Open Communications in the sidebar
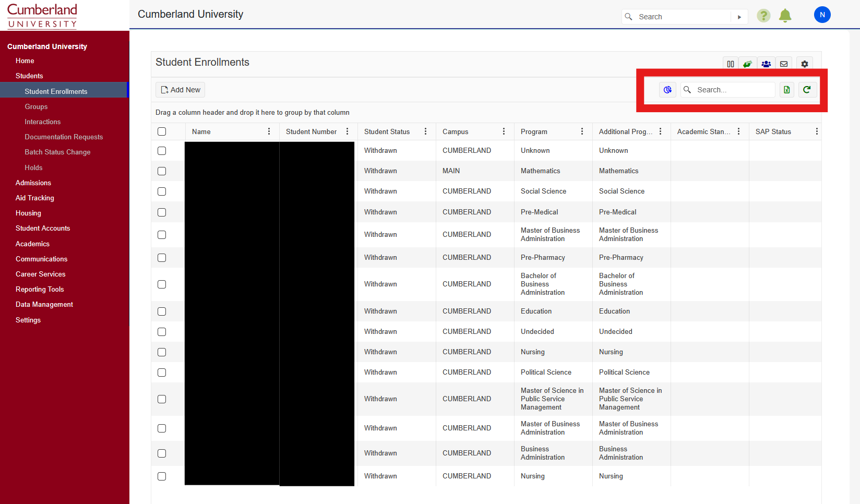This screenshot has width=860, height=504. click(x=42, y=259)
